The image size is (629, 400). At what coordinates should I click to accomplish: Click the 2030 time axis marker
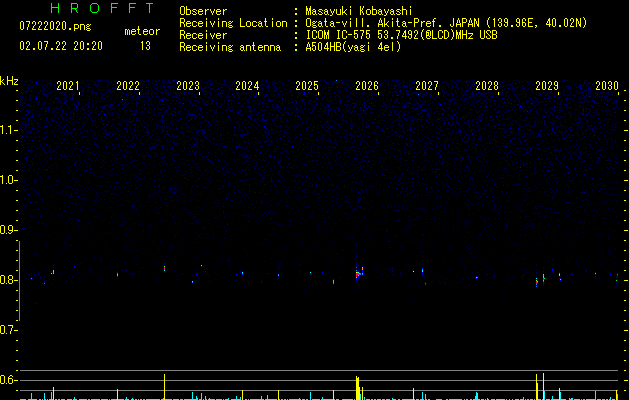607,86
